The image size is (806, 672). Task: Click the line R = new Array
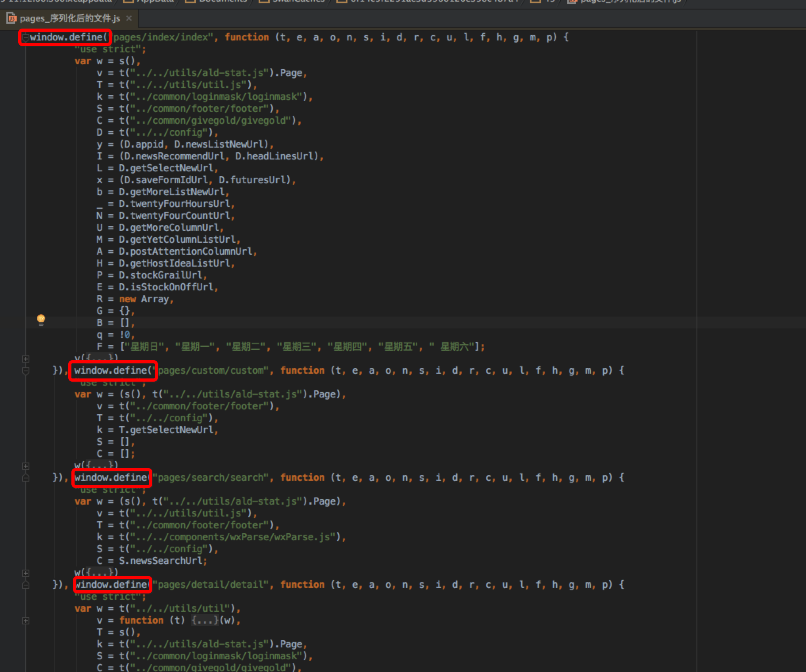pyautogui.click(x=135, y=299)
